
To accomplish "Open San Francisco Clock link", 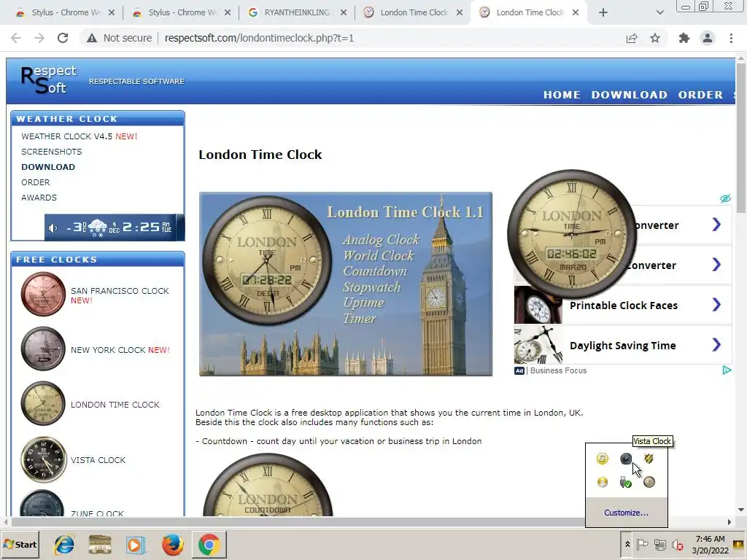I will click(x=120, y=291).
